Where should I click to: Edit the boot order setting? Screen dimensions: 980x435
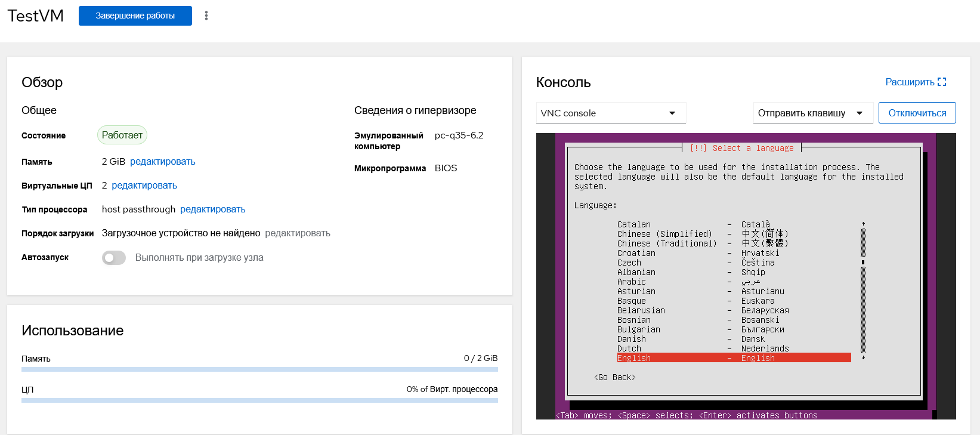(x=297, y=233)
